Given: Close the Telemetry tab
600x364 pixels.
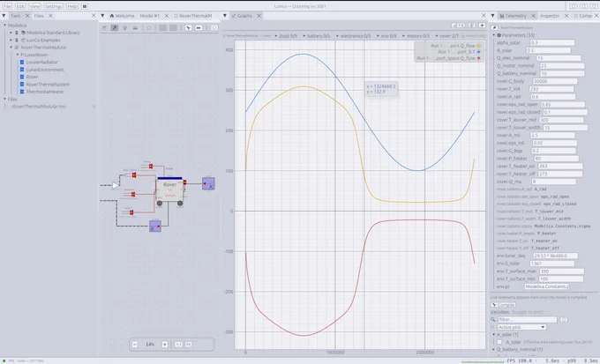Looking at the screenshot, I should pyautogui.click(x=533, y=16).
